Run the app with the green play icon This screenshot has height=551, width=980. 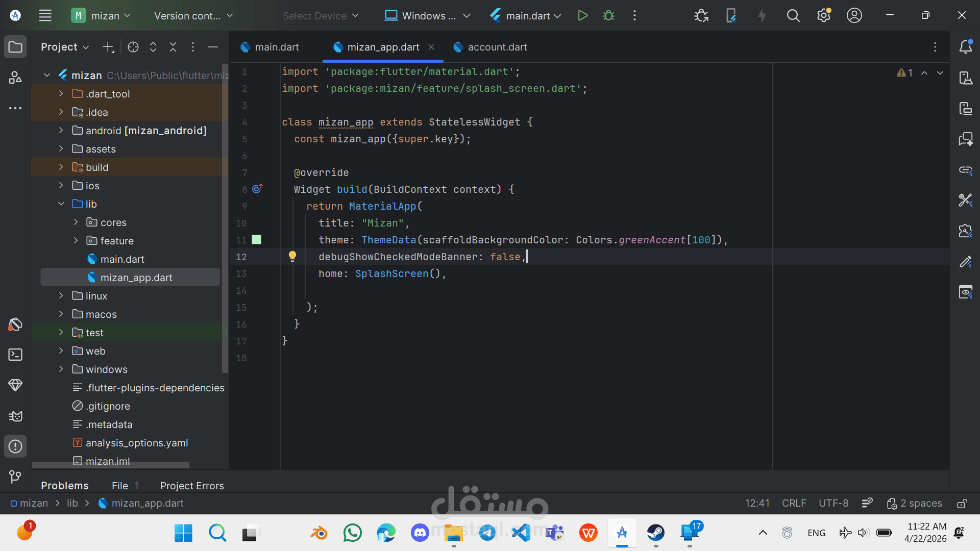[582, 15]
